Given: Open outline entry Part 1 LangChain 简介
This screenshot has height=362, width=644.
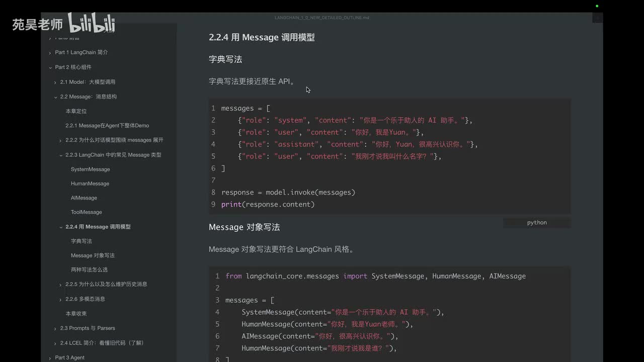Looking at the screenshot, I should (x=82, y=52).
